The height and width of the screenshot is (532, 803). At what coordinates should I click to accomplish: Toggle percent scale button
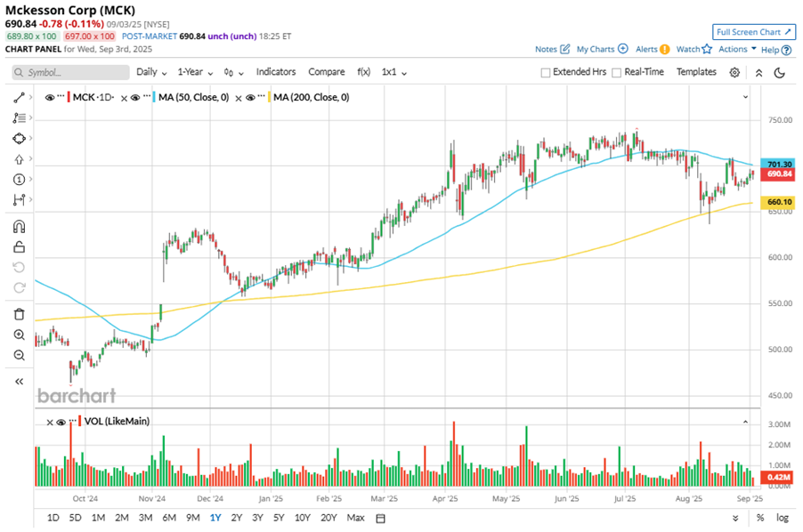point(760,518)
